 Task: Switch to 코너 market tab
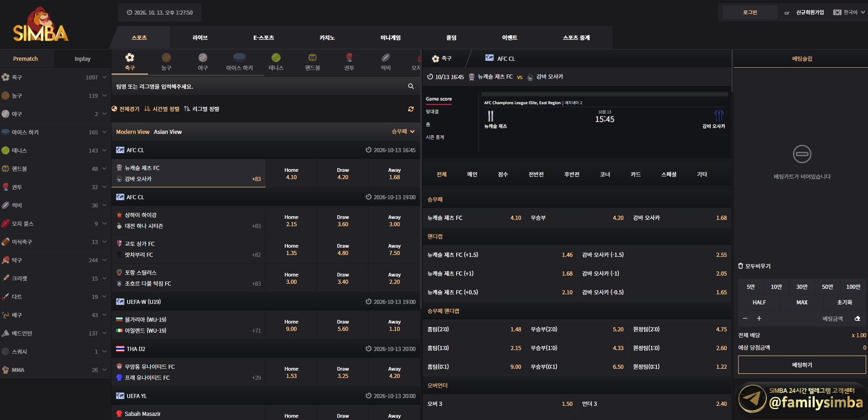click(x=605, y=174)
